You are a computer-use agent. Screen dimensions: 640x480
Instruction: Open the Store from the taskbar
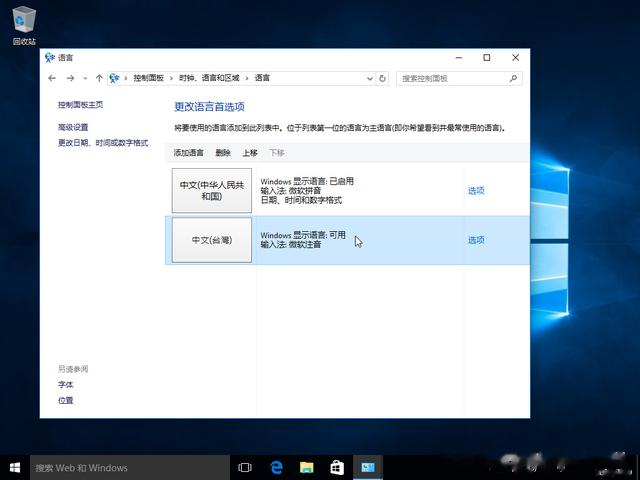tap(337, 468)
